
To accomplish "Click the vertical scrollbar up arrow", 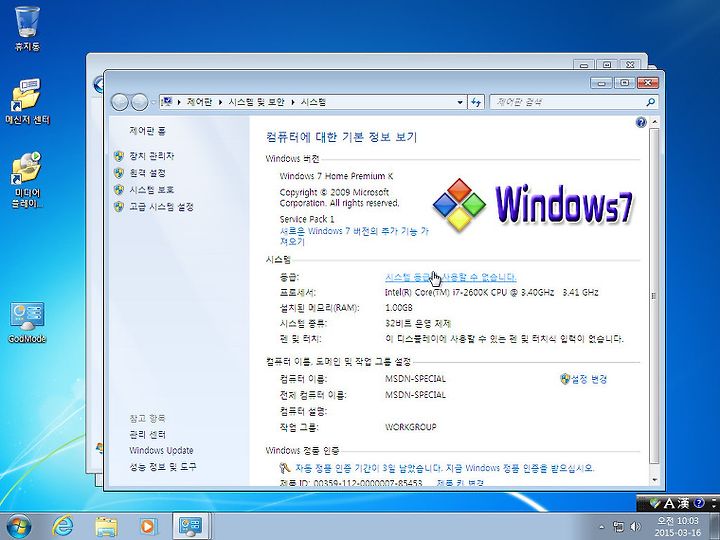I will 655,122.
